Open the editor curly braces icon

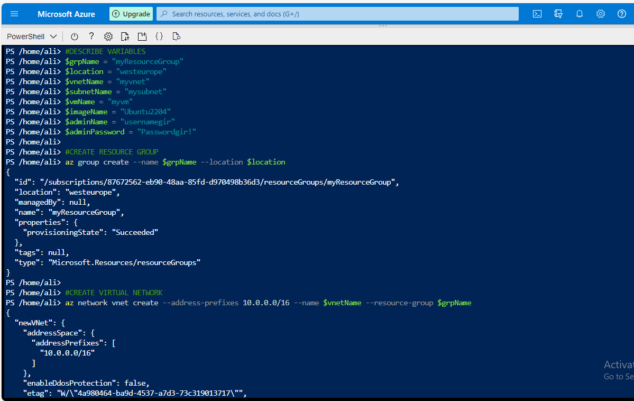159,36
